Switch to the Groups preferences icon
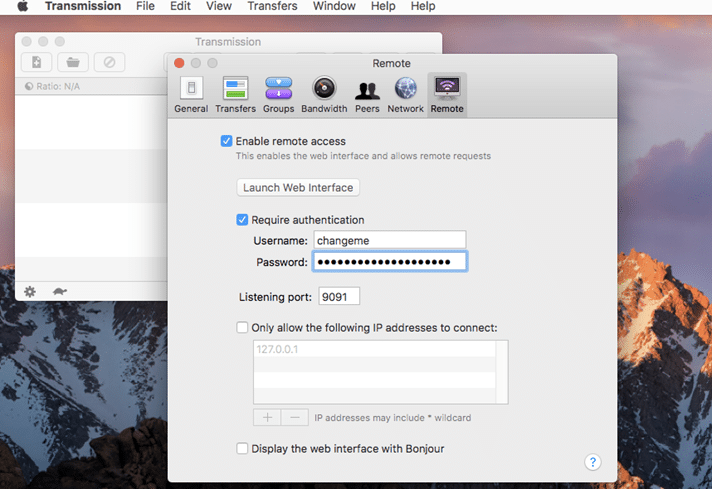The image size is (712, 489). pos(278,94)
